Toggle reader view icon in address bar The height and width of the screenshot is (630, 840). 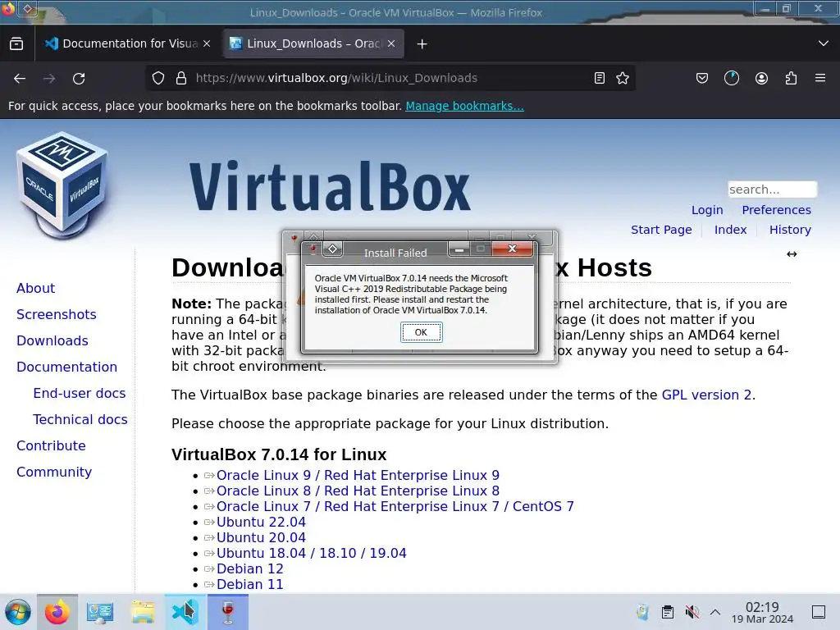coord(600,78)
